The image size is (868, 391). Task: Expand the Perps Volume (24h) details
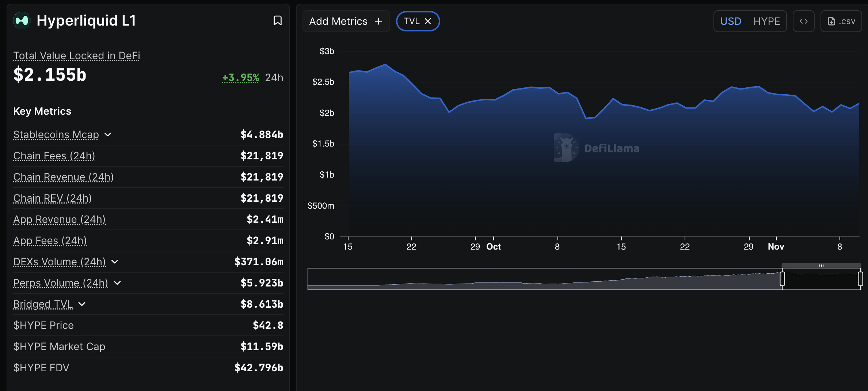(117, 283)
